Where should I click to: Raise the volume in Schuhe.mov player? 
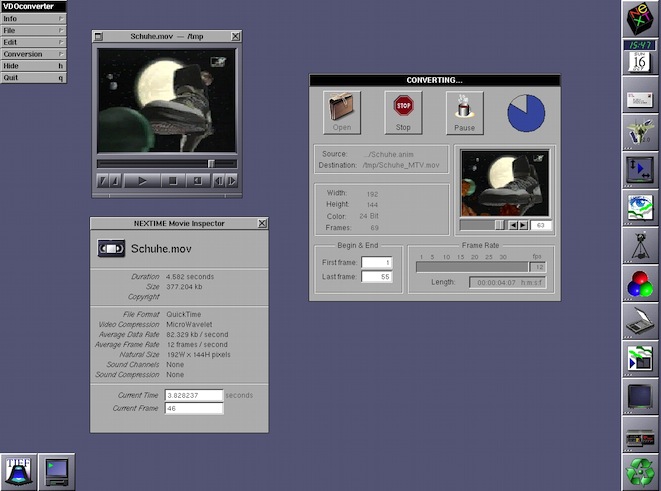point(116,181)
